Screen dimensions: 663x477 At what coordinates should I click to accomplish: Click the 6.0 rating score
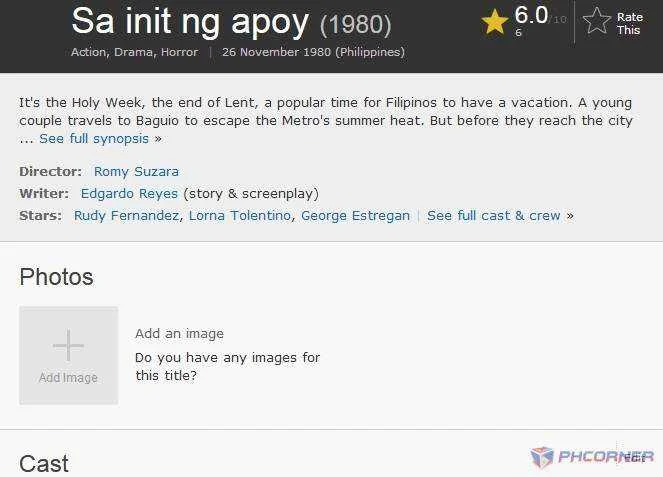click(531, 15)
